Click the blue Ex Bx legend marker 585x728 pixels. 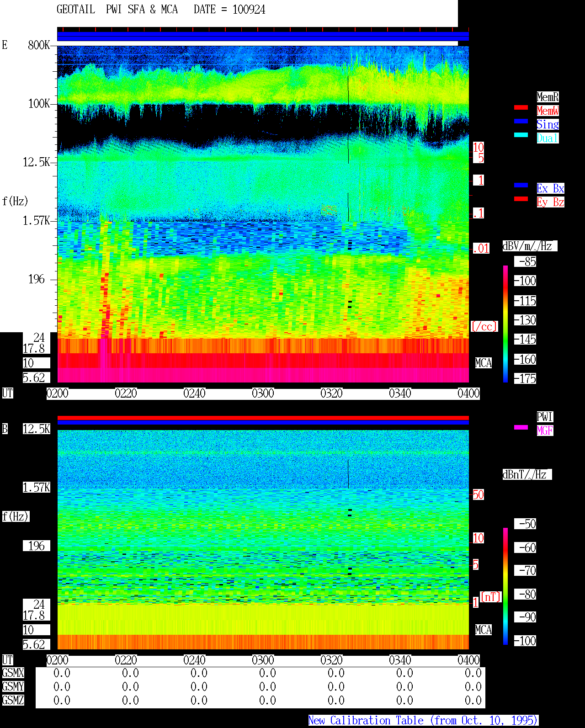521,185
